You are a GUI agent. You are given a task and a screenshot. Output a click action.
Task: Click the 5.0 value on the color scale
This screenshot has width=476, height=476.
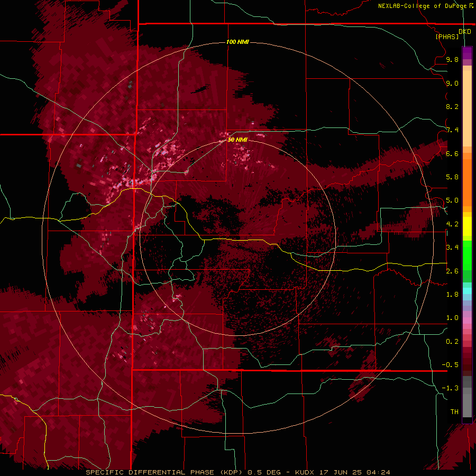(x=452, y=200)
